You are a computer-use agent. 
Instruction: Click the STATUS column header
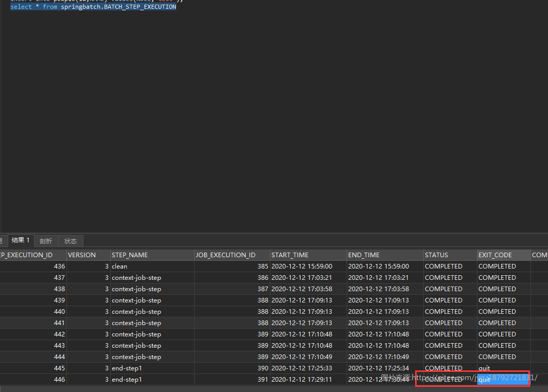450,255
